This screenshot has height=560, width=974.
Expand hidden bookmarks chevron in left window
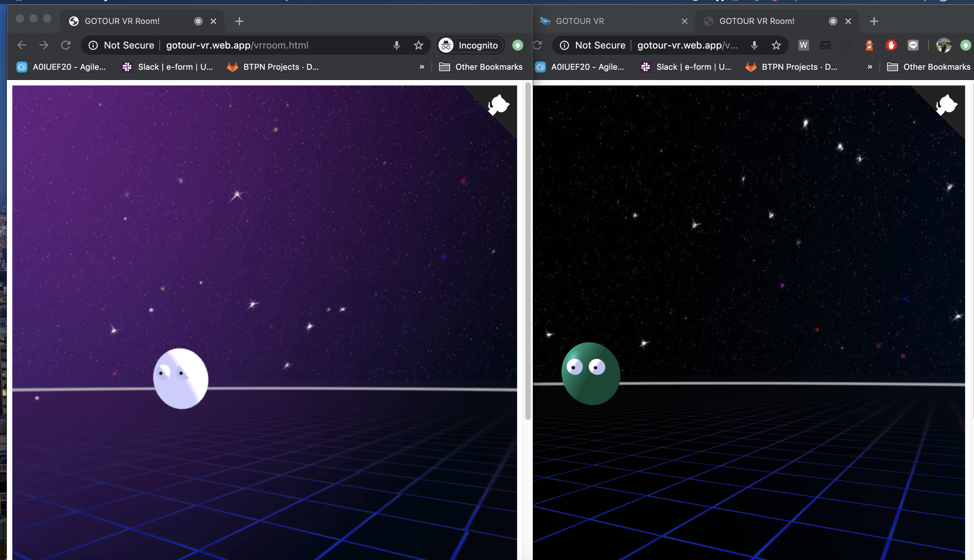pos(422,67)
